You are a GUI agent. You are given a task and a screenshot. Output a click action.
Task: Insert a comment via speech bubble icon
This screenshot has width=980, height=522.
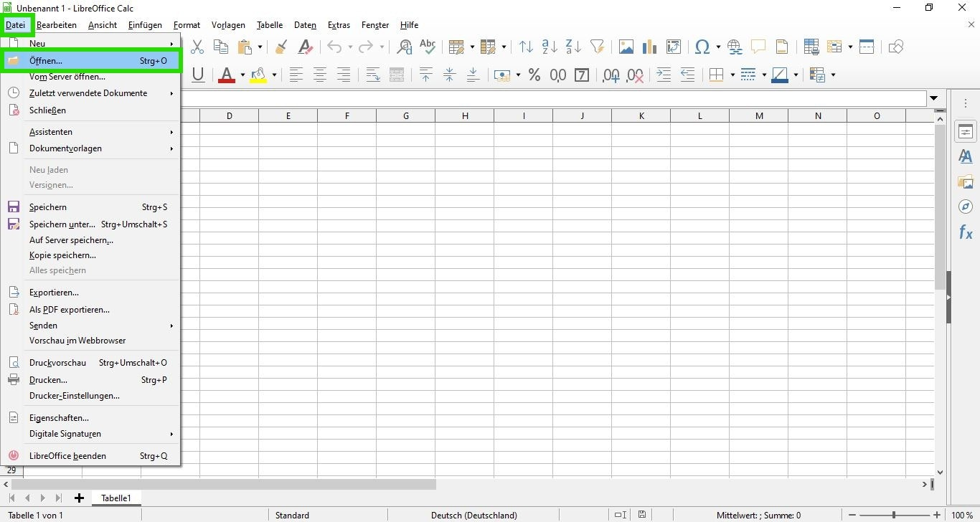(758, 47)
